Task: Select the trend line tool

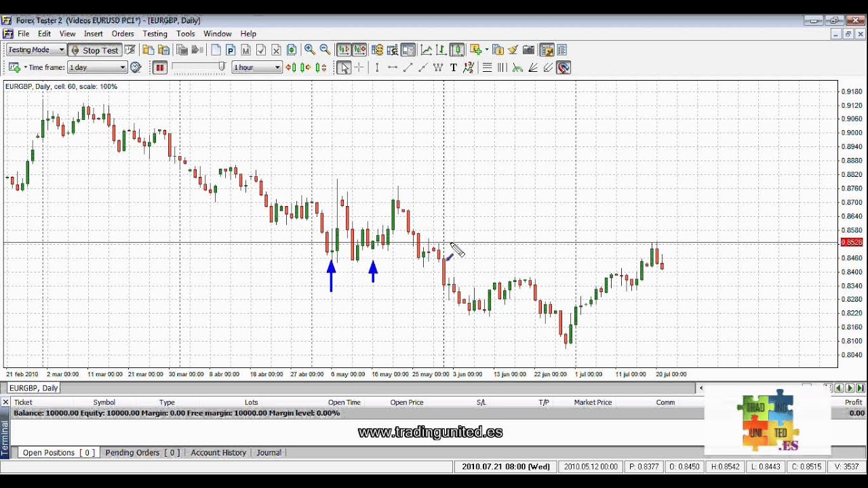Action: 408,67
